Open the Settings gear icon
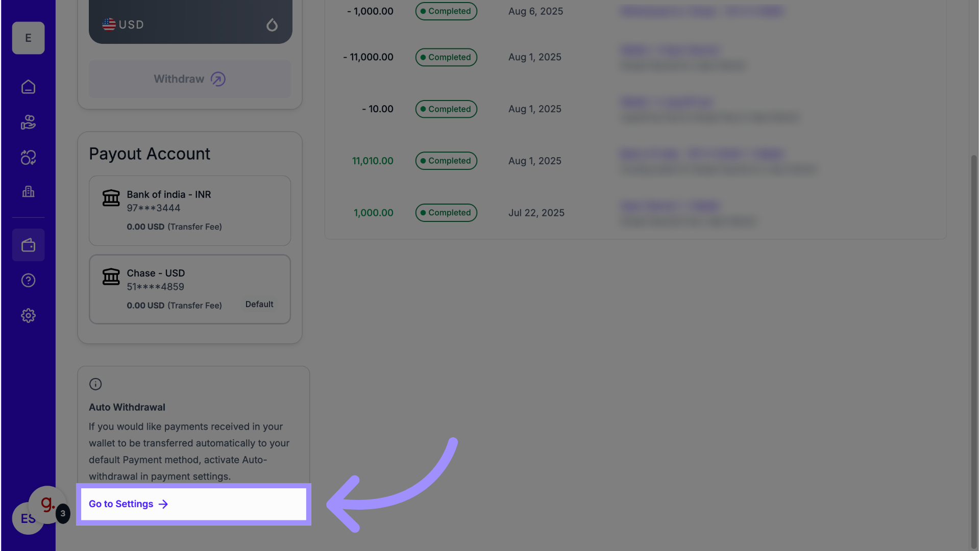 [28, 316]
